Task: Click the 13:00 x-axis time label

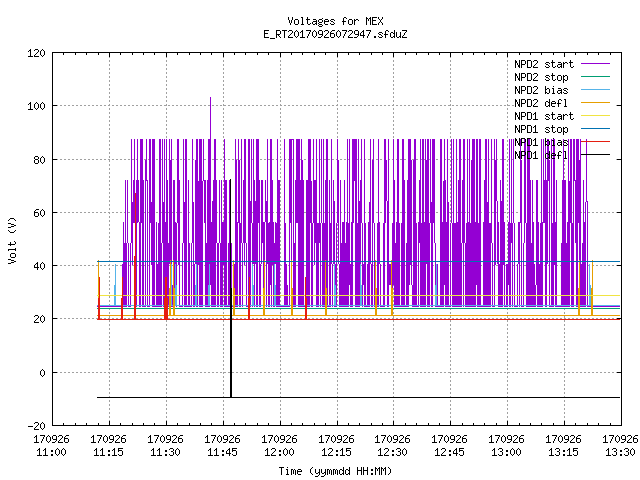Action: point(506,452)
